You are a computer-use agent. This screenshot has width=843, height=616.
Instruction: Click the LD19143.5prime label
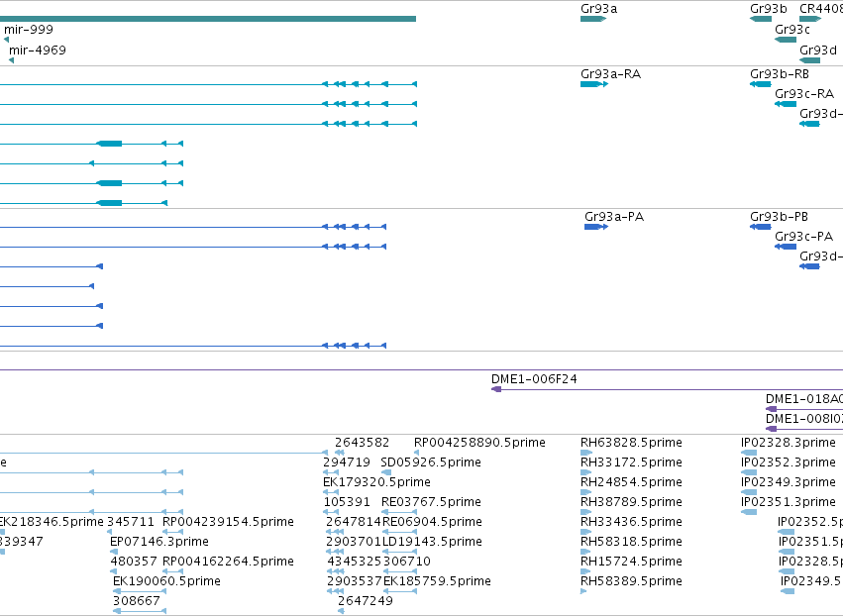[x=432, y=542]
